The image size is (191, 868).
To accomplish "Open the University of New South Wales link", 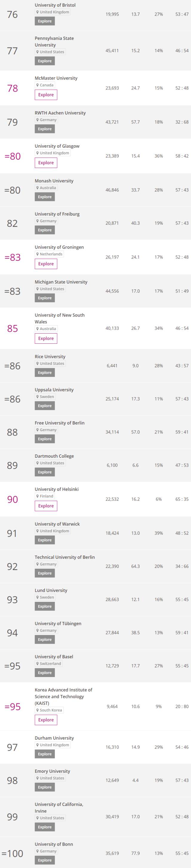I will (x=60, y=318).
